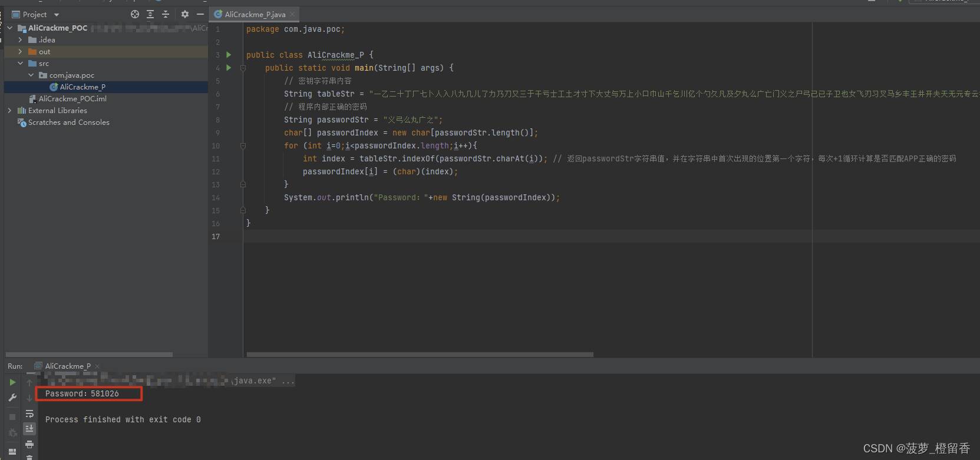
Task: Open Project view dropdown
Action: point(57,15)
